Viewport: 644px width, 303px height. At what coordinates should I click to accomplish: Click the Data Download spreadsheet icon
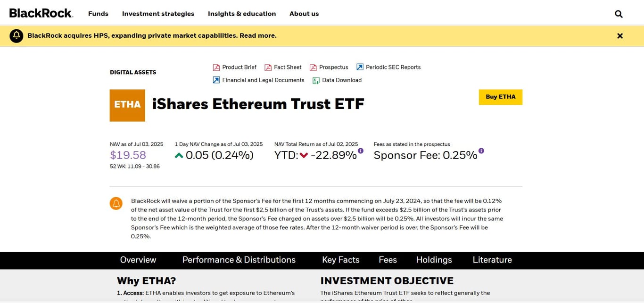coord(316,80)
